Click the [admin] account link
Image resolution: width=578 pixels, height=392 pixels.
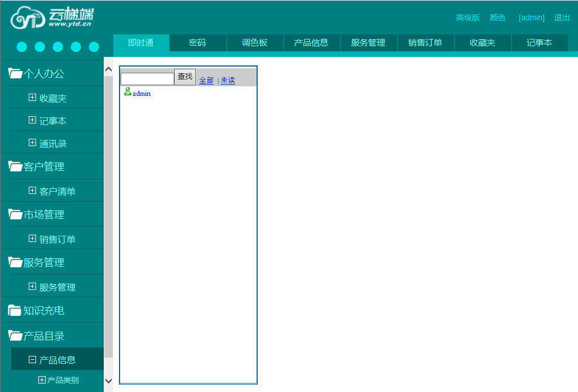pos(532,17)
